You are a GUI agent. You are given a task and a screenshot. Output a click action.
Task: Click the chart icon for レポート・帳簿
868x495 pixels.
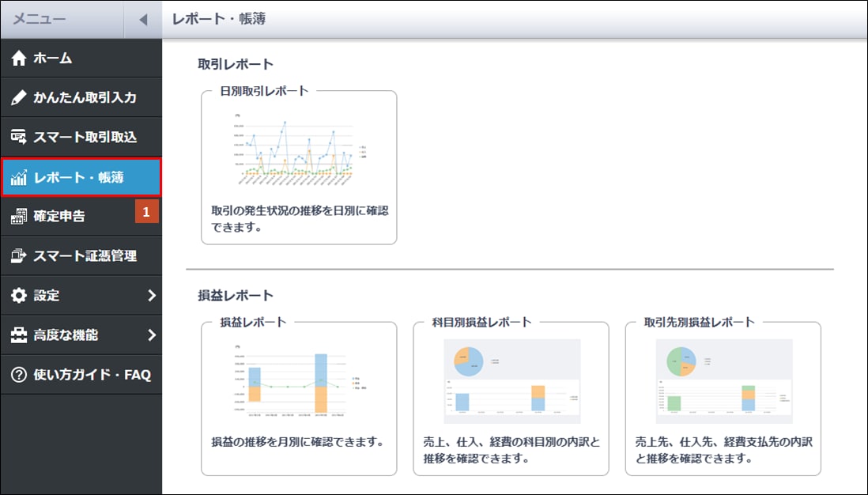20,178
